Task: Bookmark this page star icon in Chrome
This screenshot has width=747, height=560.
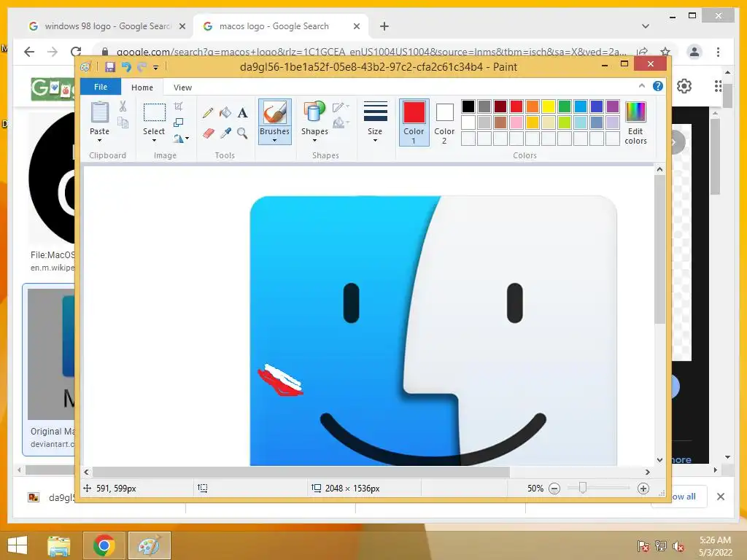Action: pyautogui.click(x=665, y=52)
